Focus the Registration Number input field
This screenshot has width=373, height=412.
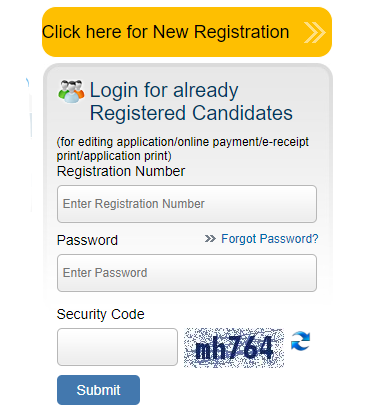click(187, 204)
